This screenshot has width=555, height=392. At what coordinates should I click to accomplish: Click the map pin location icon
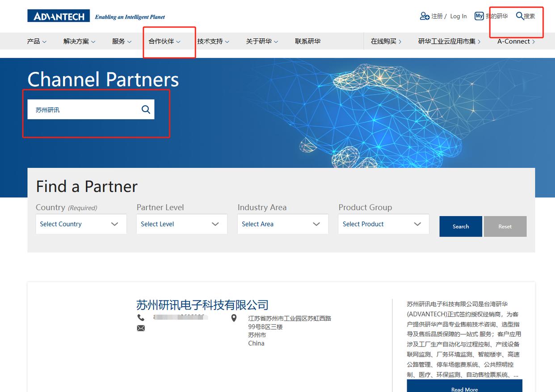coord(234,318)
